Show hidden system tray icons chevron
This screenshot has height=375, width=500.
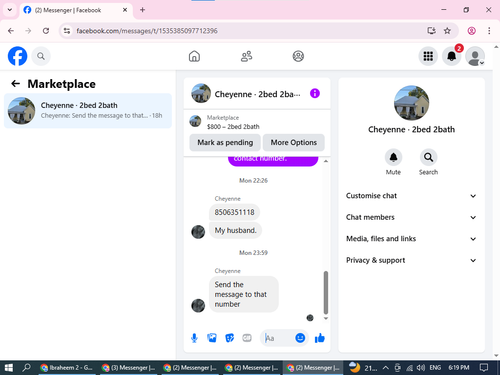click(386, 368)
